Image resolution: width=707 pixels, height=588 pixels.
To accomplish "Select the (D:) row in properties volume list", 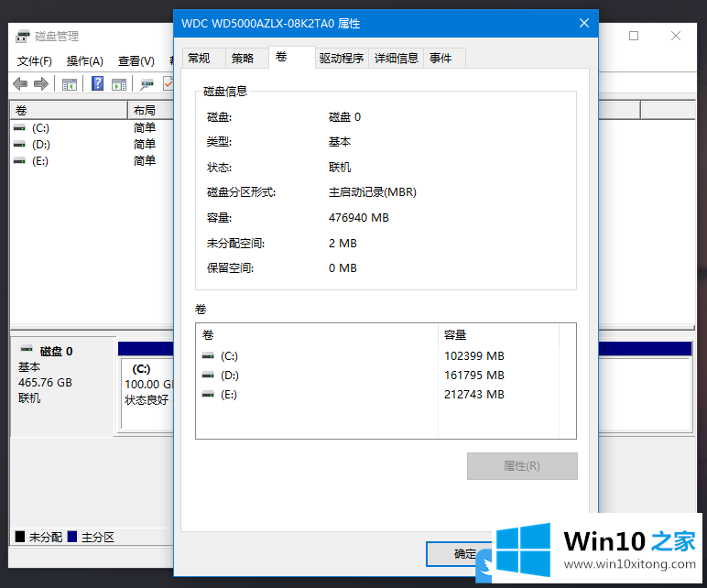I will tap(386, 376).
